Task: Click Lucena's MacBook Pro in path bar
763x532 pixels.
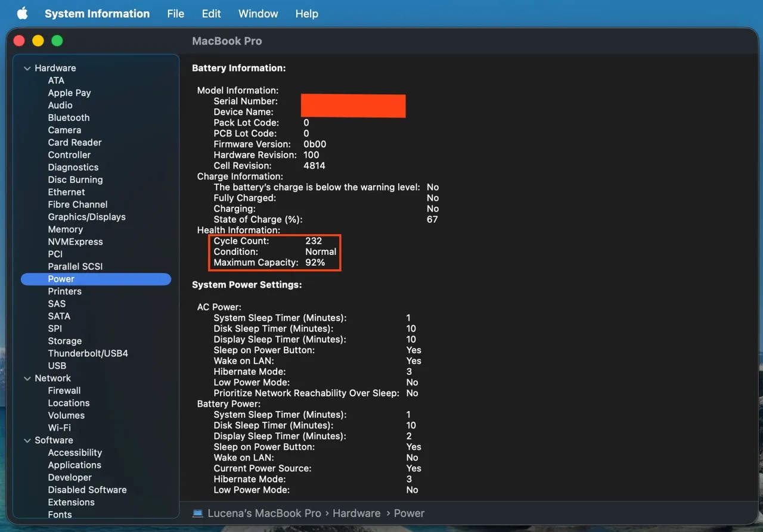Action: 264,513
